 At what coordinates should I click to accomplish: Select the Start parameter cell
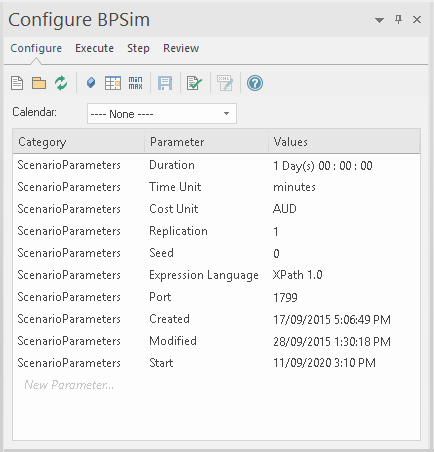tap(161, 363)
